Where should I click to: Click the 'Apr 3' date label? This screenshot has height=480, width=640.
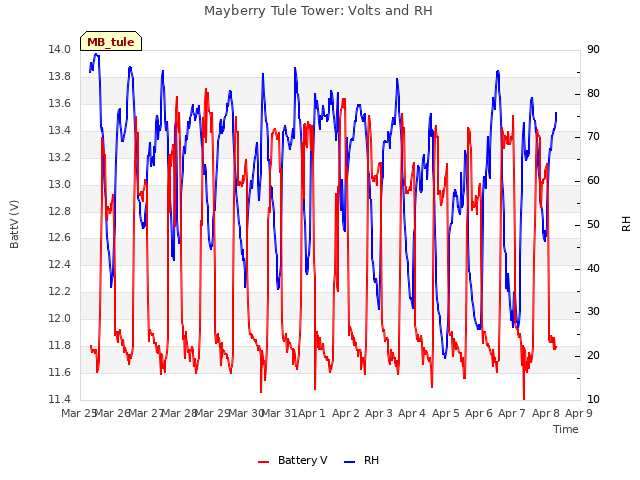click(x=379, y=413)
